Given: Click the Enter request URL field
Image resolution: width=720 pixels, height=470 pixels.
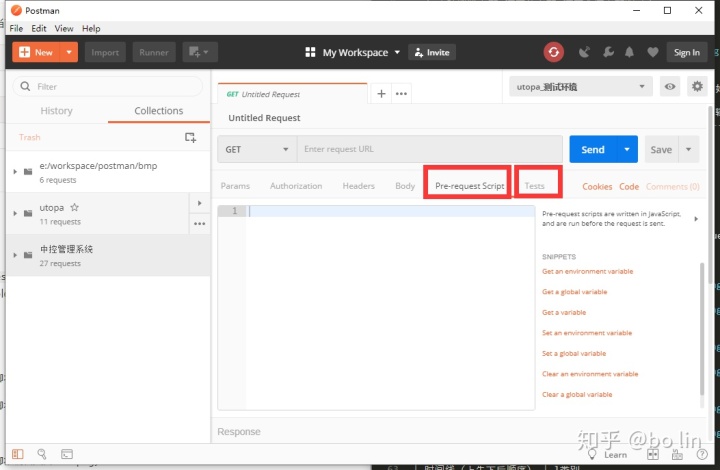Looking at the screenshot, I should 430,149.
